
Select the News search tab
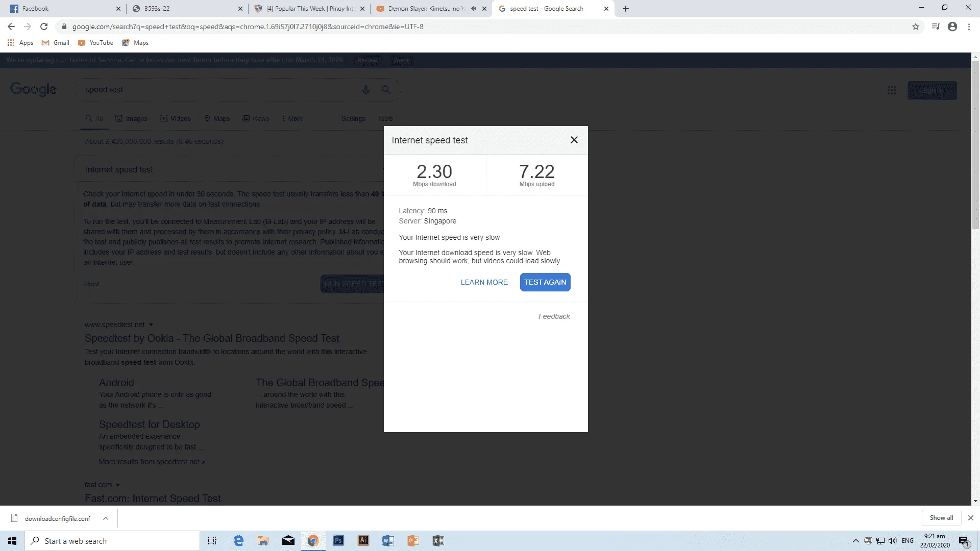coord(256,118)
